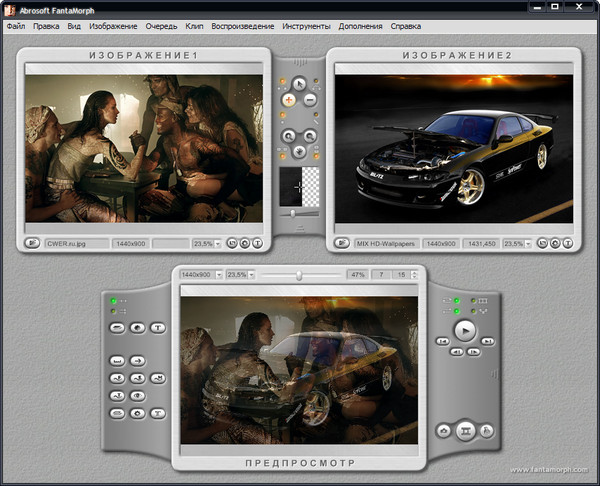Click the CWER.ru.jpg filename field

pos(76,243)
